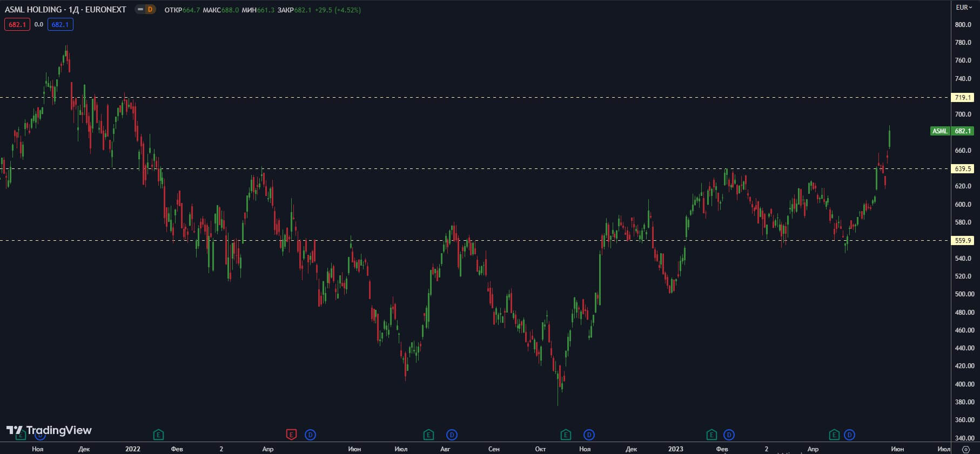Click the 0.0 spread value
980x454 pixels.
tap(39, 24)
